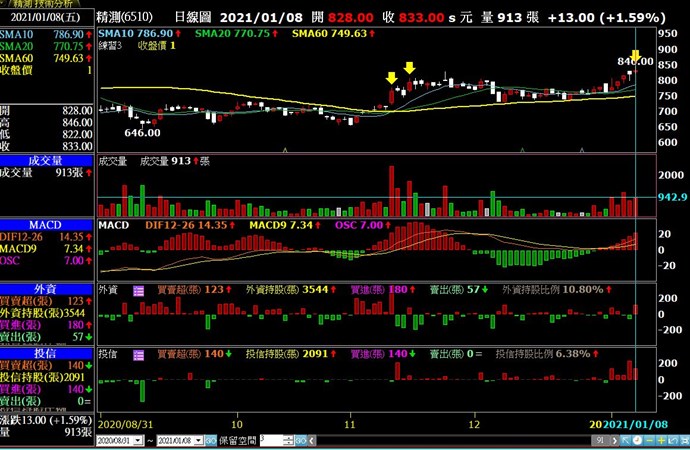Viewport: 690px width, 450px height.
Task: Click the MACD panel header on the left
Action: [47, 224]
